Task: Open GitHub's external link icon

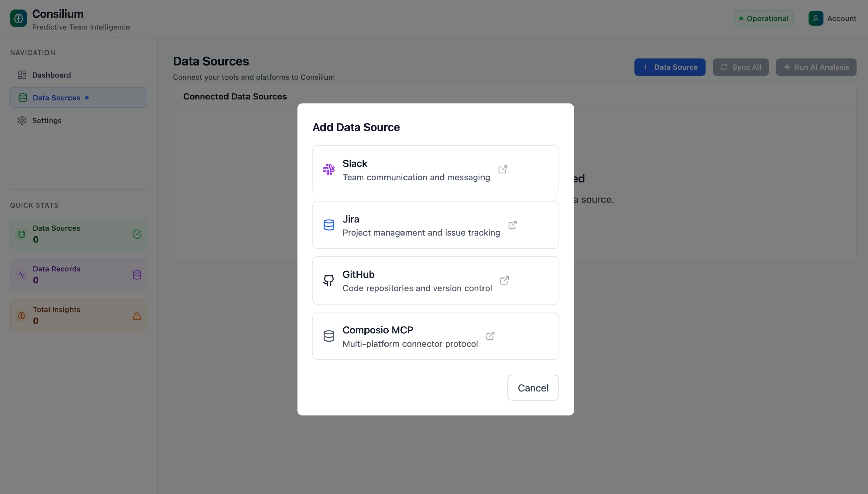Action: (x=504, y=280)
